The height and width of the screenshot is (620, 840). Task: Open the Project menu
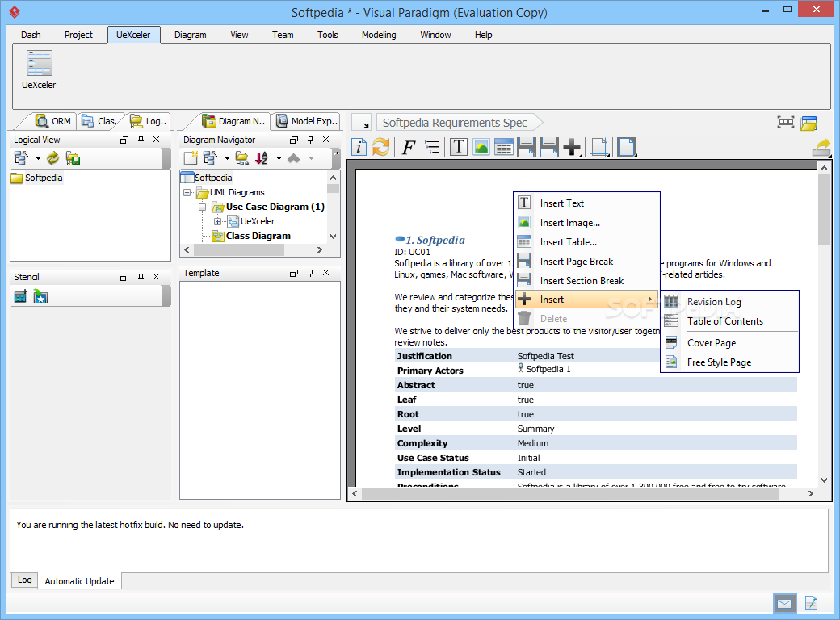click(x=79, y=35)
